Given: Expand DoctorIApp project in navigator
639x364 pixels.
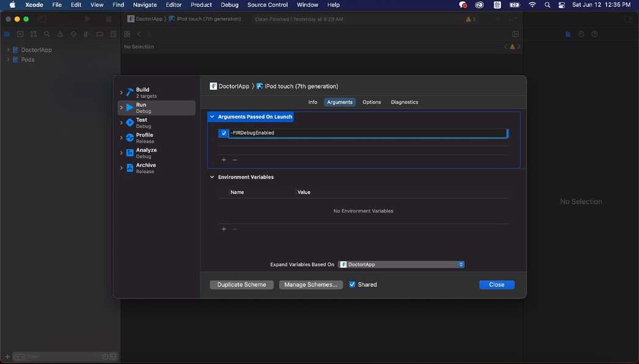Looking at the screenshot, I should (x=8, y=49).
